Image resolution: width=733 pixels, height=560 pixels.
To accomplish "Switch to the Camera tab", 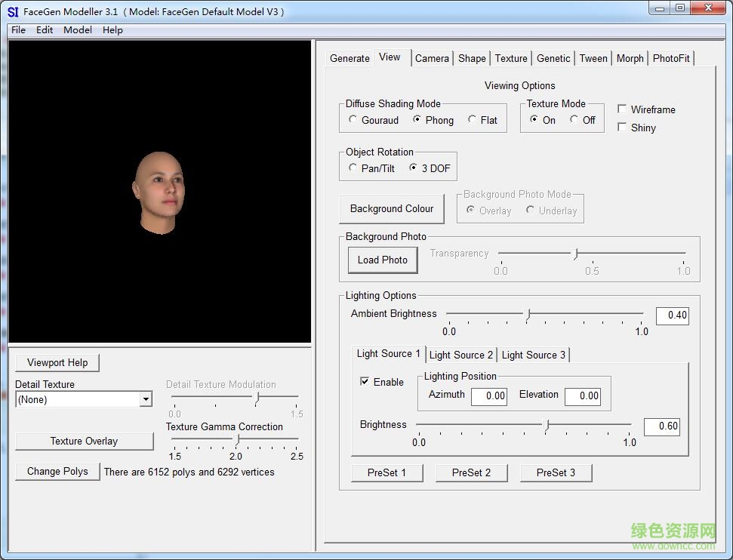I will tap(431, 58).
